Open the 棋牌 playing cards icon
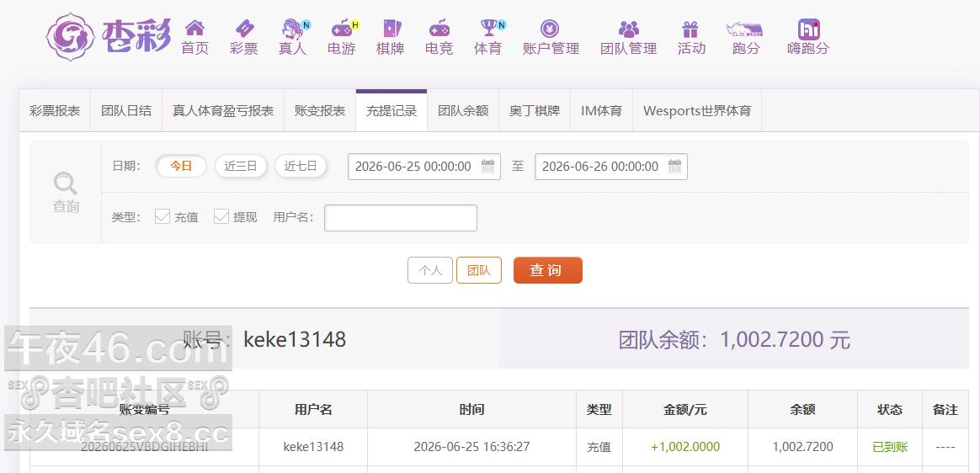Image resolution: width=980 pixels, height=473 pixels. click(391, 28)
